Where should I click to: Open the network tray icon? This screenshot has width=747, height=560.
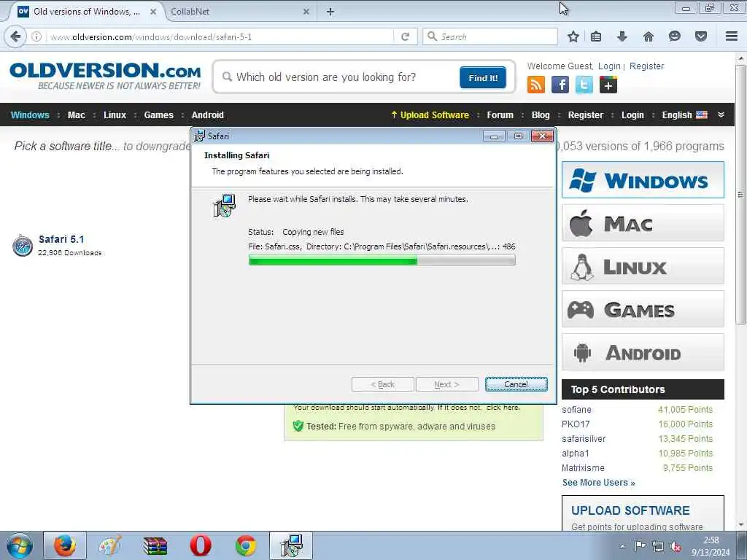coord(658,546)
